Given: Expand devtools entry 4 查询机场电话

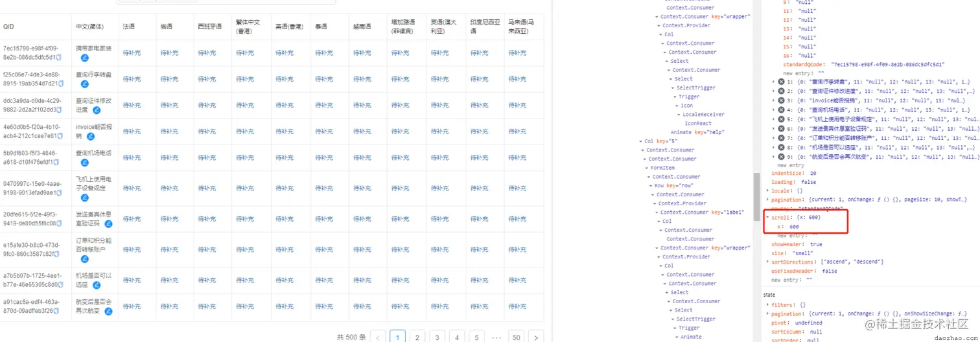Looking at the screenshot, I should click(774, 110).
